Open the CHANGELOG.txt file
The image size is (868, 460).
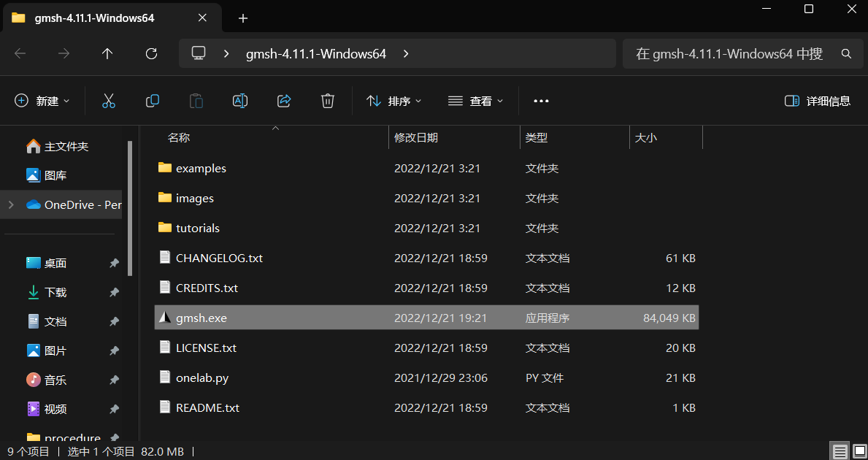(219, 258)
